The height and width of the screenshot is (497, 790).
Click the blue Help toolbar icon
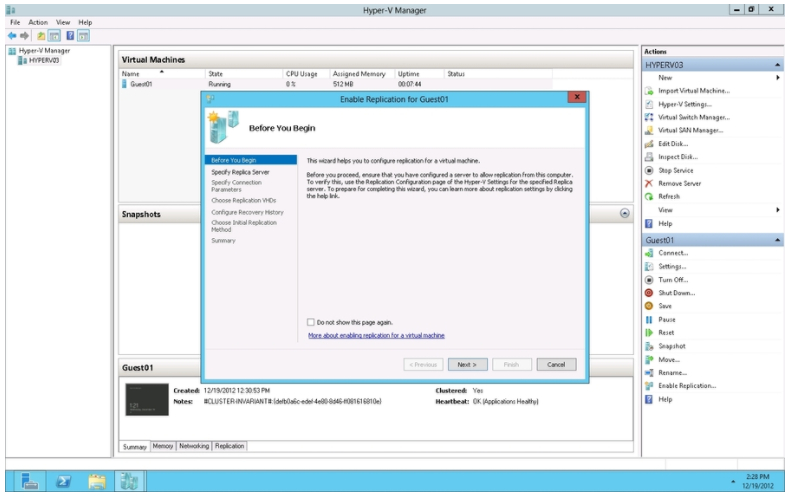[70, 36]
